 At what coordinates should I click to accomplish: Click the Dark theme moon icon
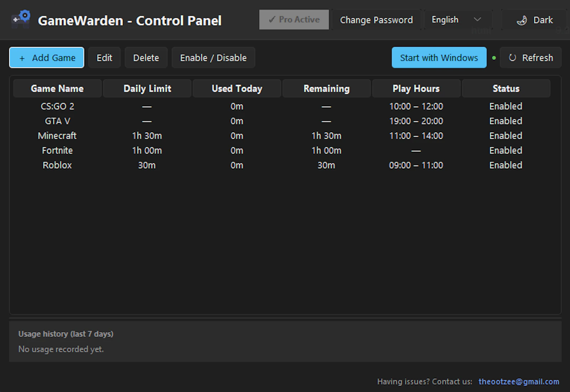tap(522, 20)
